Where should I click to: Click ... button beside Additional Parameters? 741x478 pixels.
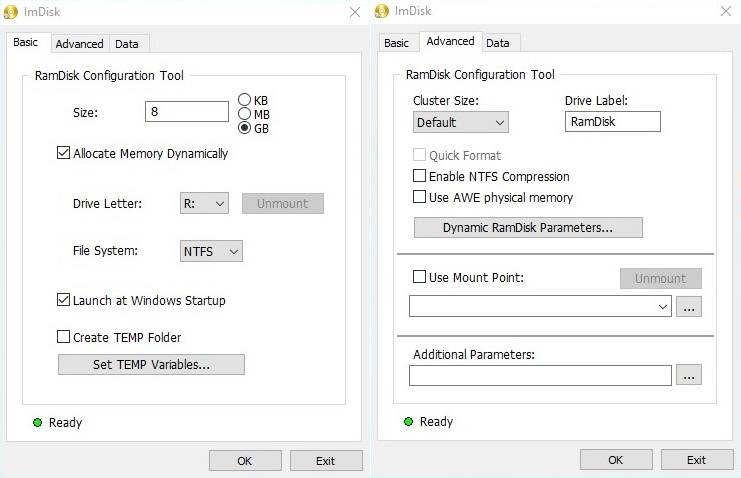coord(689,375)
